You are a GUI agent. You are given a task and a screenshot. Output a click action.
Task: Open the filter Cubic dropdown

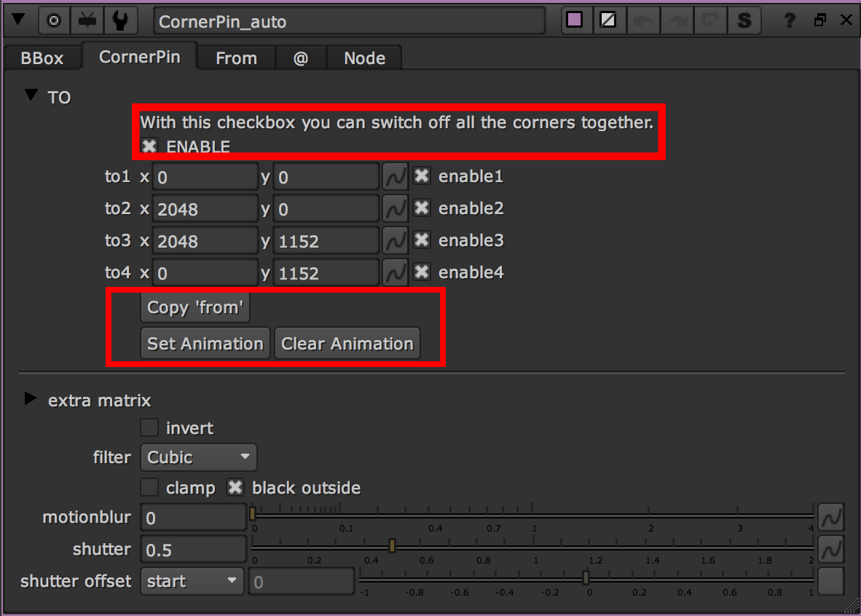[198, 458]
